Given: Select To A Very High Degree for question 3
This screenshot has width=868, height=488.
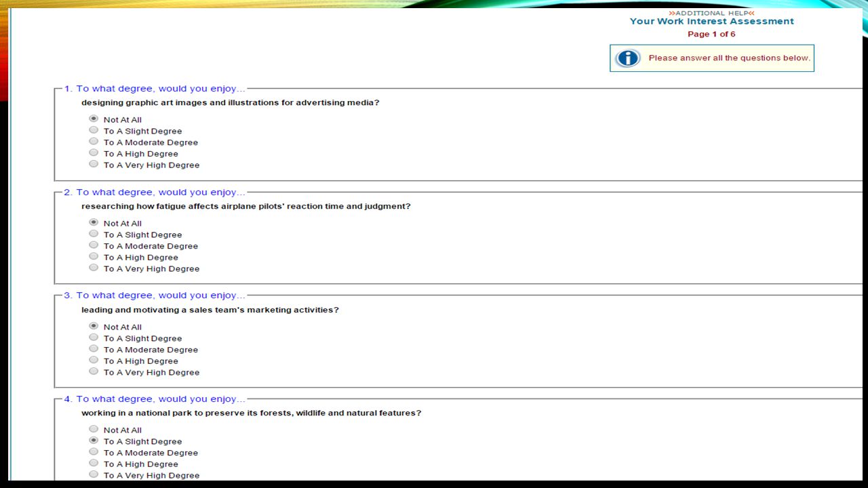Looking at the screenshot, I should (94, 371).
